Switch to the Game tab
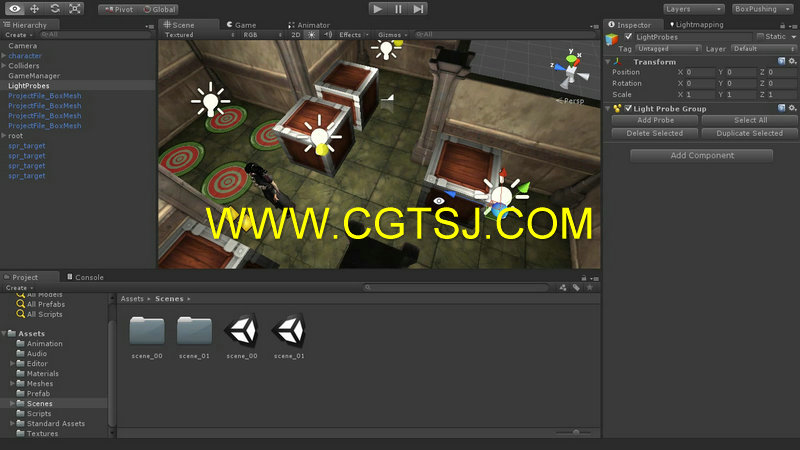Image resolution: width=800 pixels, height=450 pixels. click(x=242, y=24)
